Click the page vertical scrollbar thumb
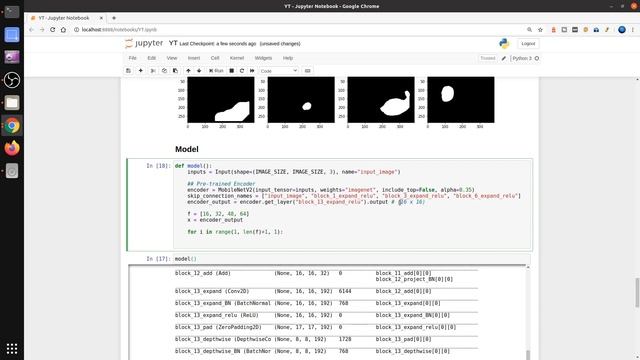Screen dimensions: 640x360 [637, 293]
